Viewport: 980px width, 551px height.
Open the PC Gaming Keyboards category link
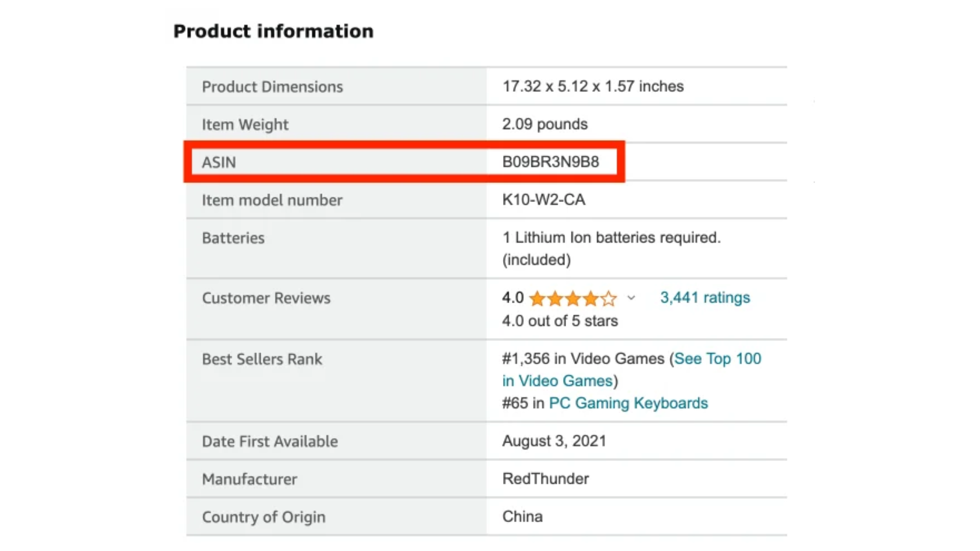tap(629, 403)
